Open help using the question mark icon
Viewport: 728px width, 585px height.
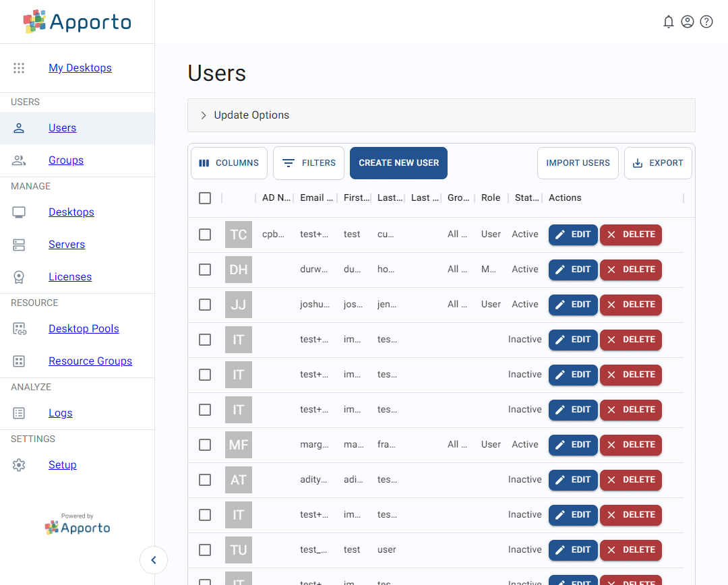[706, 22]
